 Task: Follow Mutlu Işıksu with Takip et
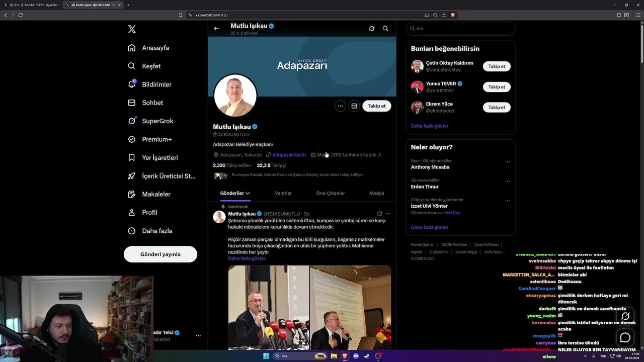tap(377, 106)
